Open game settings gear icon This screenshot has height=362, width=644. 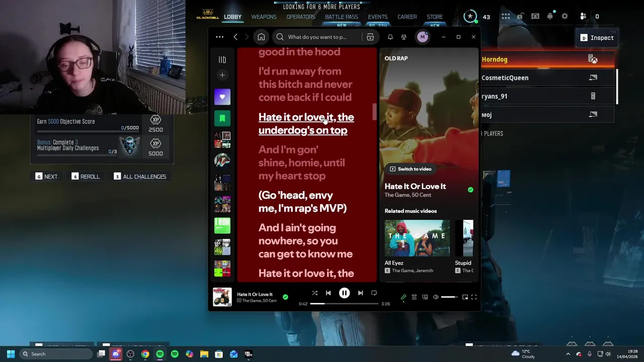[x=565, y=17]
